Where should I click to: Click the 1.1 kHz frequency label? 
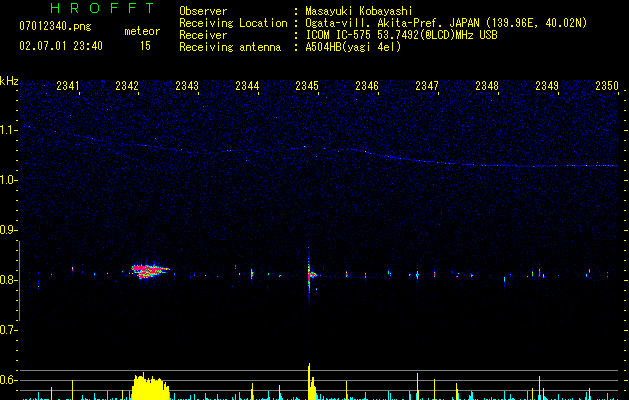[8, 130]
